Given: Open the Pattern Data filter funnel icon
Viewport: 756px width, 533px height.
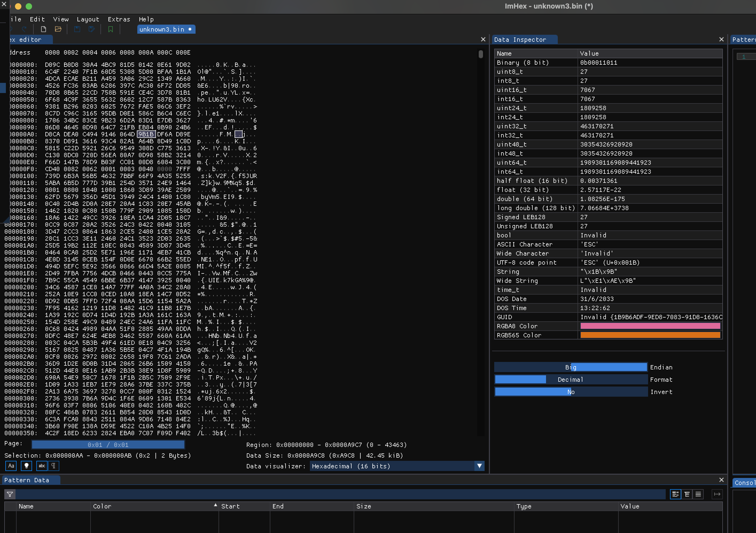Looking at the screenshot, I should [10, 494].
